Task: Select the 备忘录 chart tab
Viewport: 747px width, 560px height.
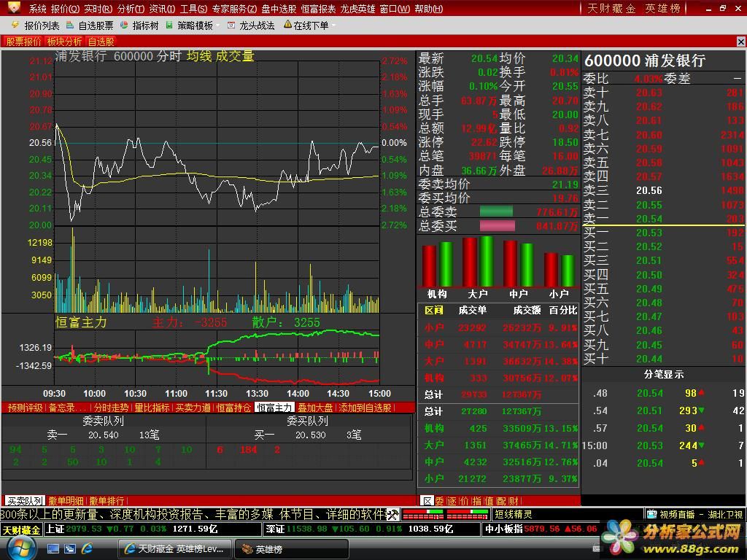Action: (x=68, y=408)
